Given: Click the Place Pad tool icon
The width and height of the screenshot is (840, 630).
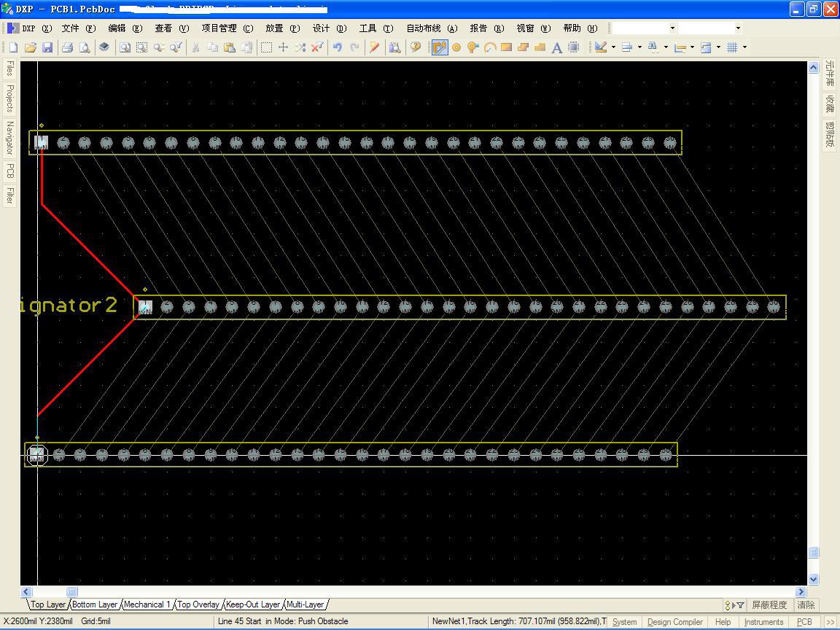Looking at the screenshot, I should pos(456,47).
